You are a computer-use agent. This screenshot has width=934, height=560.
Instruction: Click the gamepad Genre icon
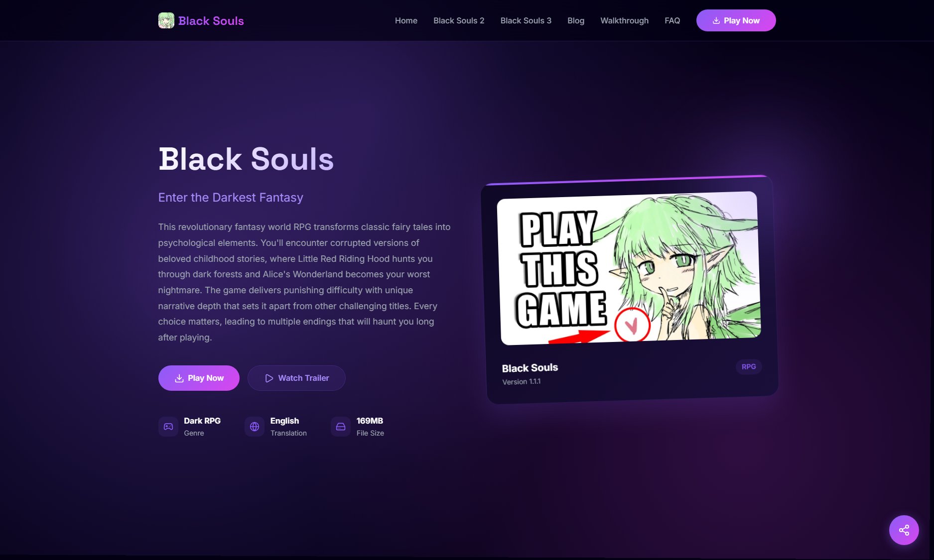point(168,427)
